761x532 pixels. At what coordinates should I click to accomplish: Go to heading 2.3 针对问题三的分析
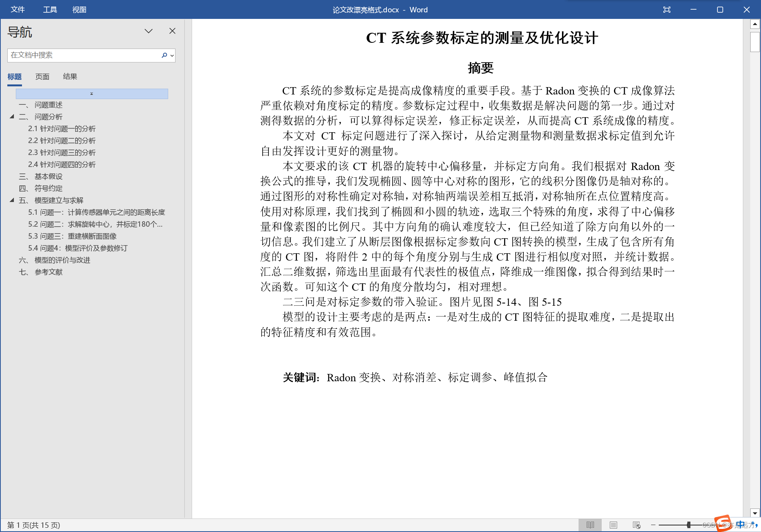(62, 153)
